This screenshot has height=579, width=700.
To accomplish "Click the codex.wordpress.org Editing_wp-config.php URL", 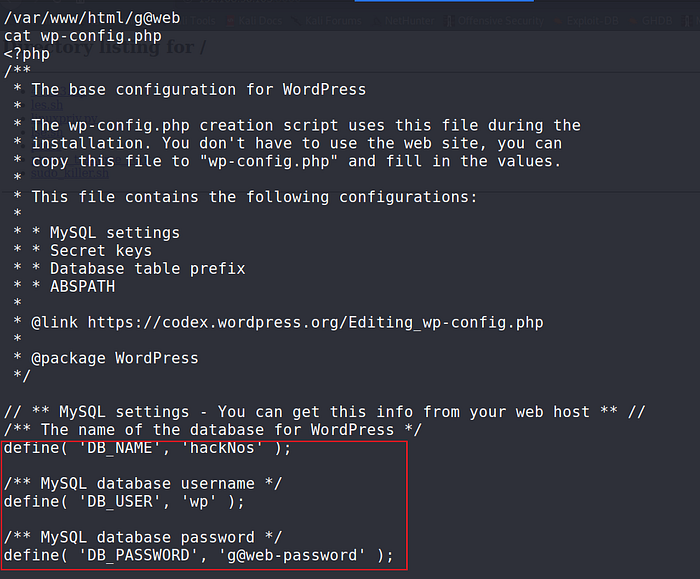I will (x=315, y=322).
